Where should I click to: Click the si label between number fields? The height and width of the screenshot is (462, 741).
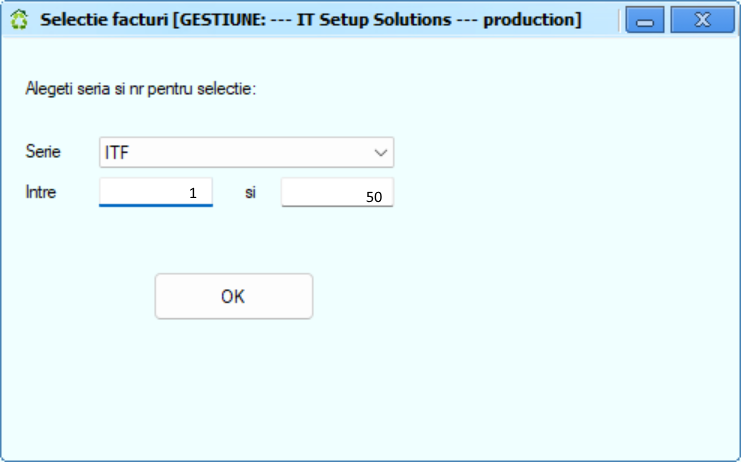[x=250, y=193]
